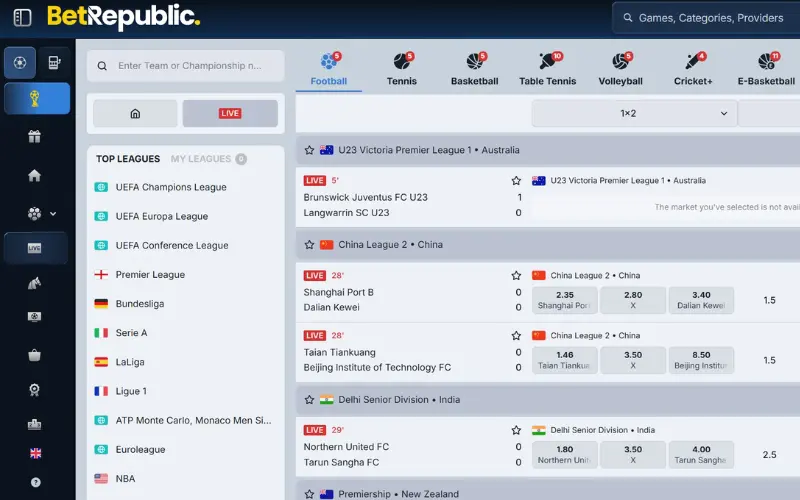Favorite the Premiership New Zealand header star
The image size is (800, 500).
click(309, 494)
